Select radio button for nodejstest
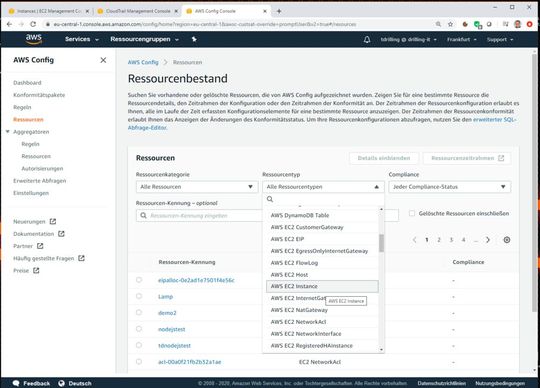 click(x=139, y=329)
